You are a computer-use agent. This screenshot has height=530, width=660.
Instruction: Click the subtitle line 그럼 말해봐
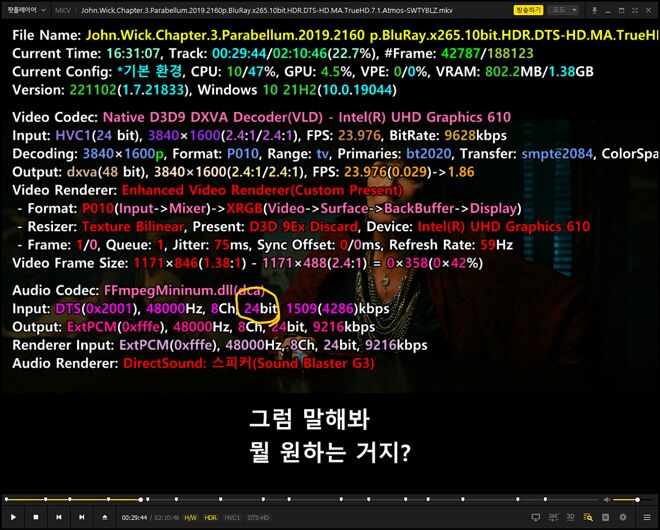(x=310, y=419)
